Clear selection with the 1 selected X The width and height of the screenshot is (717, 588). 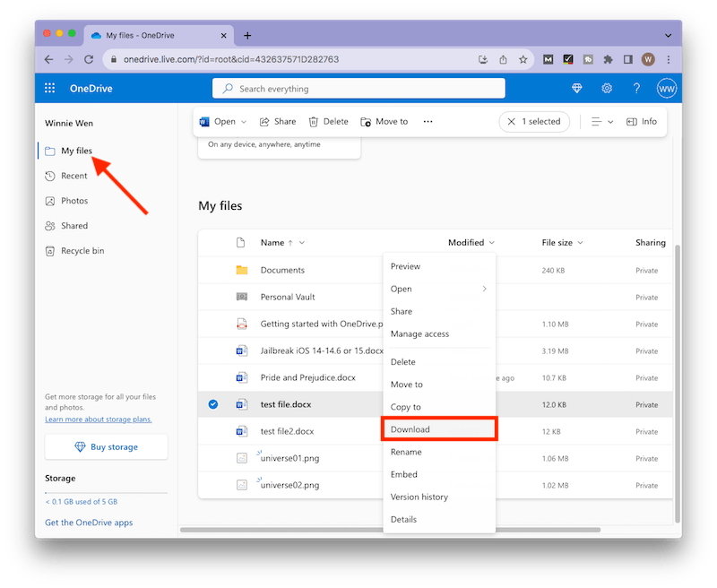[x=512, y=122]
